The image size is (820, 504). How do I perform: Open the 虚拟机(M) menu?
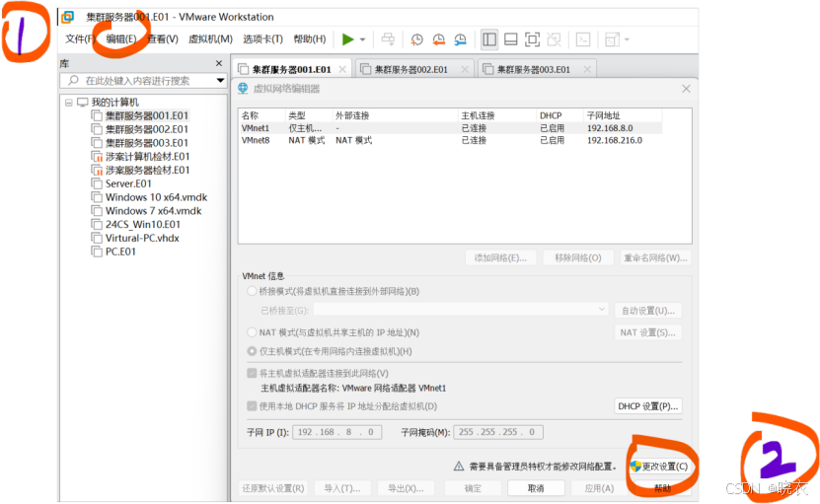pos(210,39)
